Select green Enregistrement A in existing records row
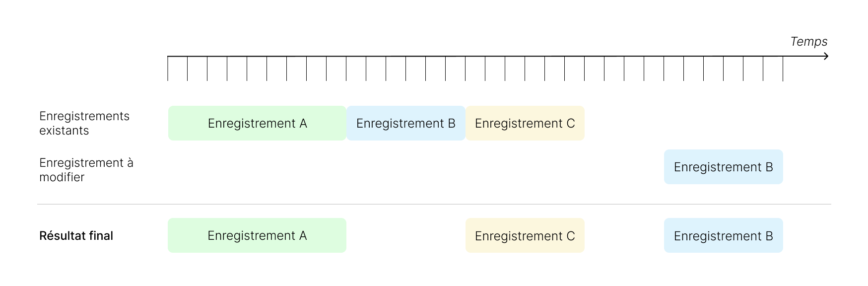Screen dimensions: 868x286 (x=257, y=123)
